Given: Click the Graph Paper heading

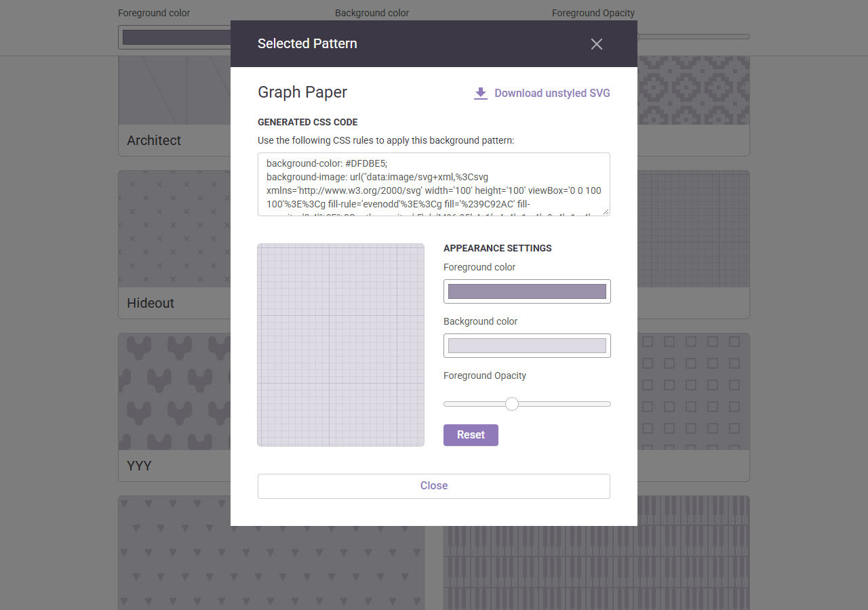Looking at the screenshot, I should point(302,93).
